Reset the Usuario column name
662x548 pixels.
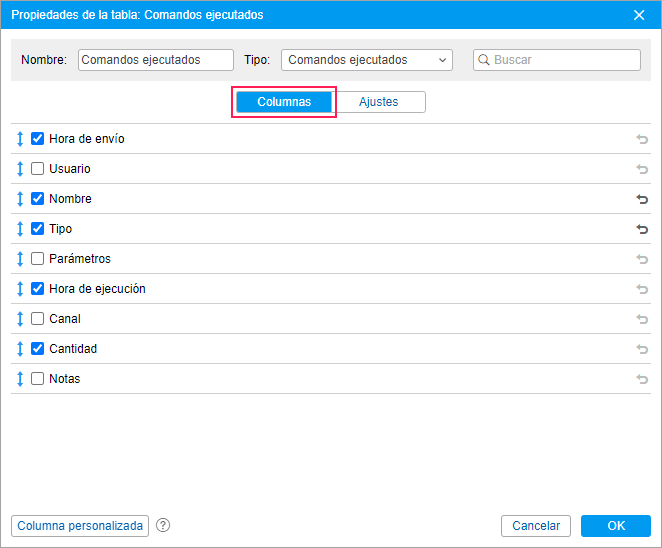[x=642, y=169]
